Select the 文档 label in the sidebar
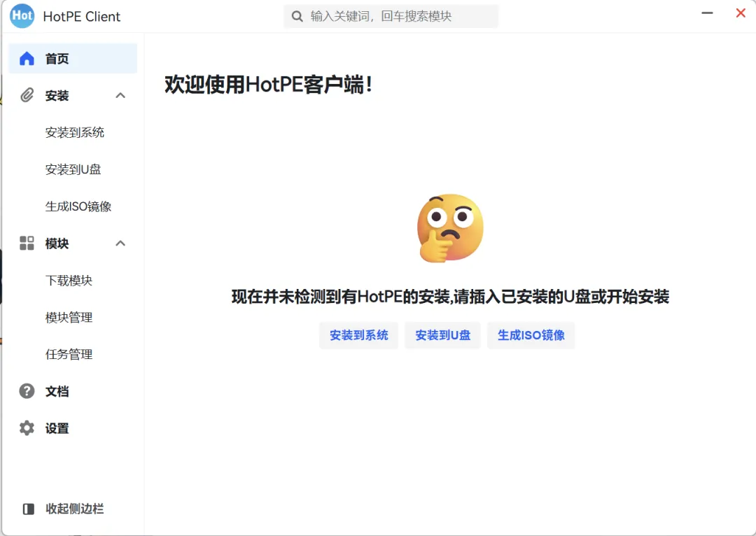 (x=57, y=391)
